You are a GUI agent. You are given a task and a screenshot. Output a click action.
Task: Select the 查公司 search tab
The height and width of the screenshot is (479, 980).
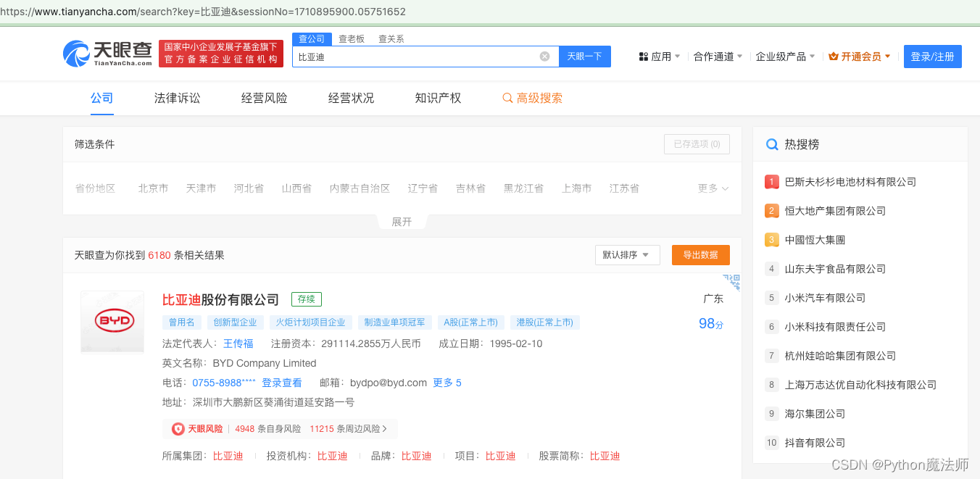[312, 39]
